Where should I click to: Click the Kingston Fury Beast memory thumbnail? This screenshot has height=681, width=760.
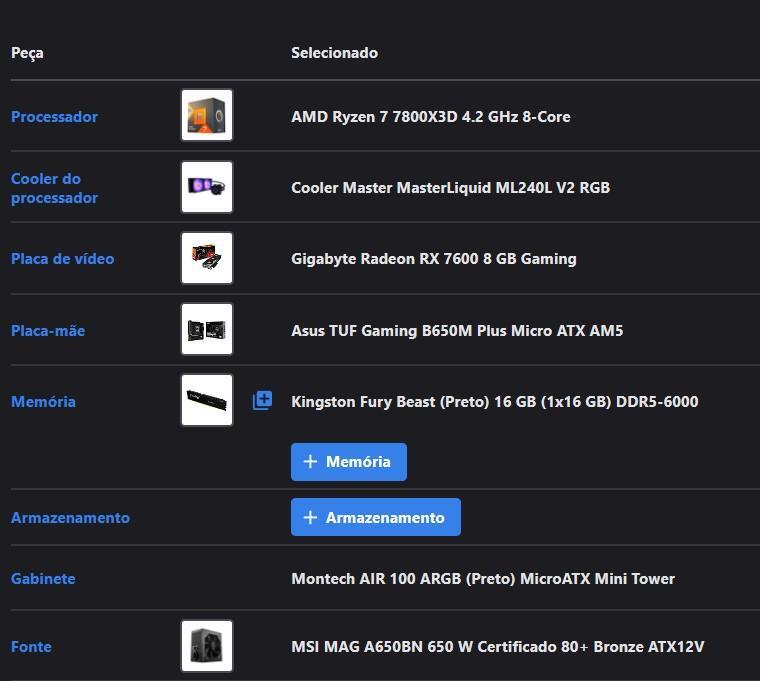coord(207,400)
